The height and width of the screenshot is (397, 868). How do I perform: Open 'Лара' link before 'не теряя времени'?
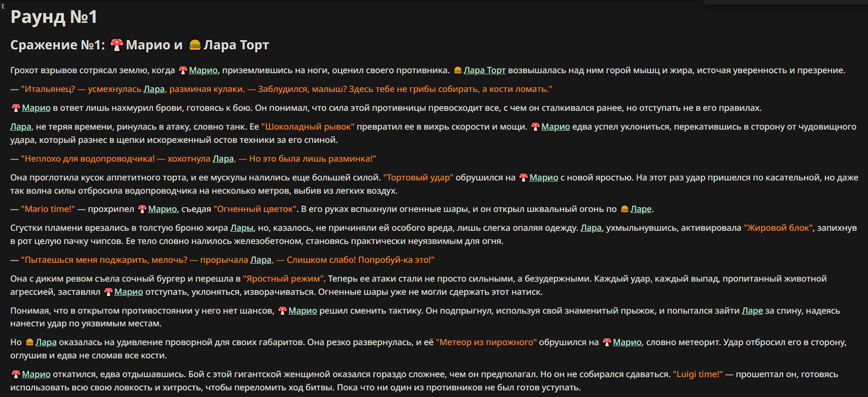click(x=21, y=127)
